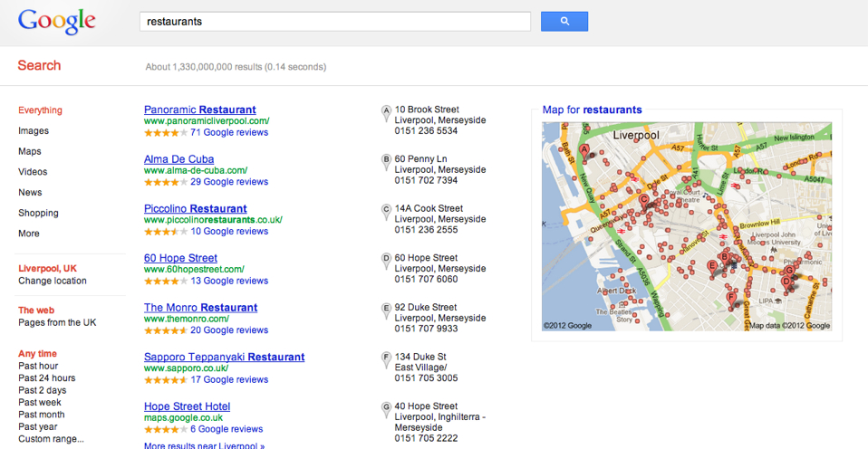
Task: Click marker A pin beside 10 Brook Street
Action: click(x=386, y=114)
